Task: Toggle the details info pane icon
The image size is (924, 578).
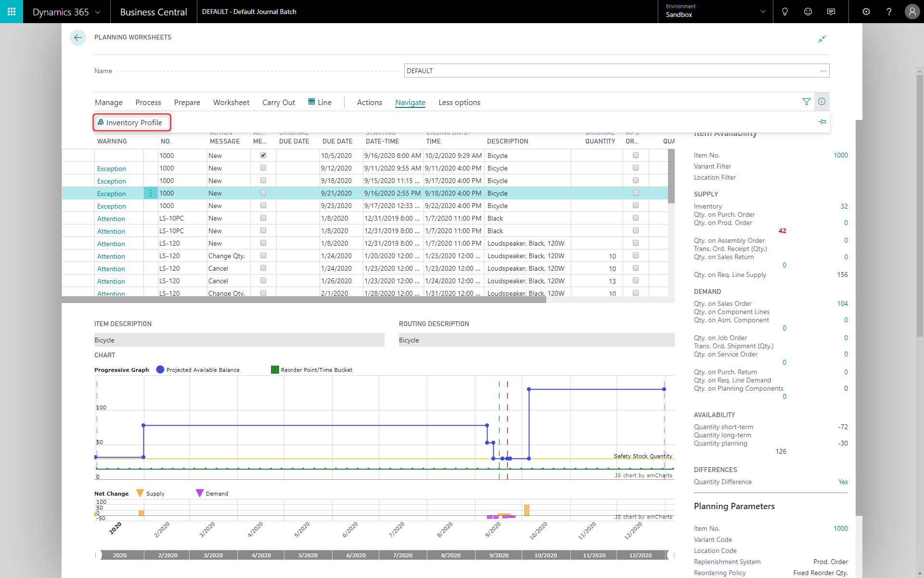Action: pos(821,102)
